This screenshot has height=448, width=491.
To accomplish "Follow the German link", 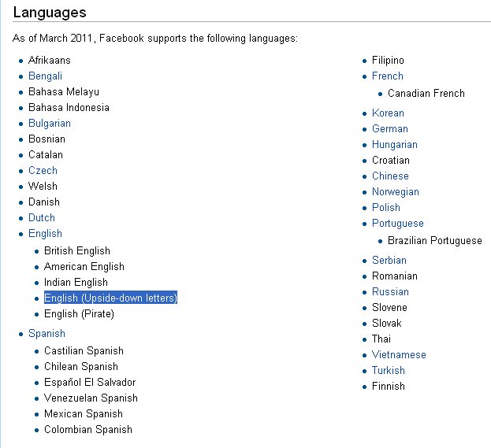I will pyautogui.click(x=389, y=129).
